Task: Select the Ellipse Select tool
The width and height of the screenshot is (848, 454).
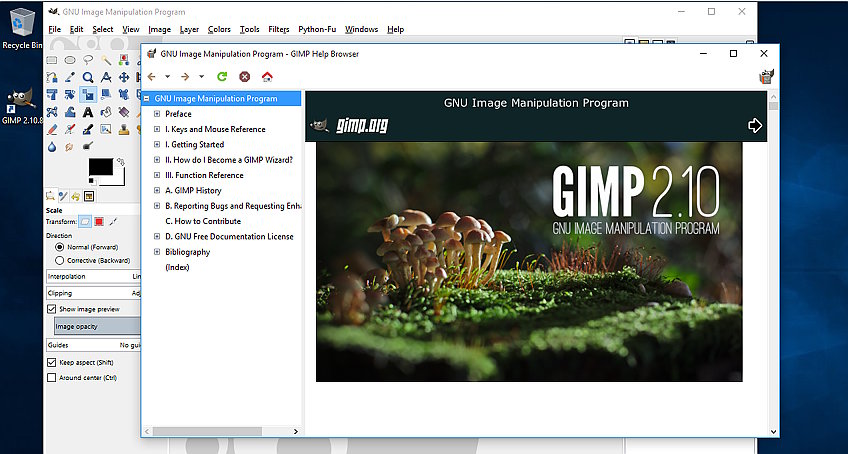Action: 70,59
